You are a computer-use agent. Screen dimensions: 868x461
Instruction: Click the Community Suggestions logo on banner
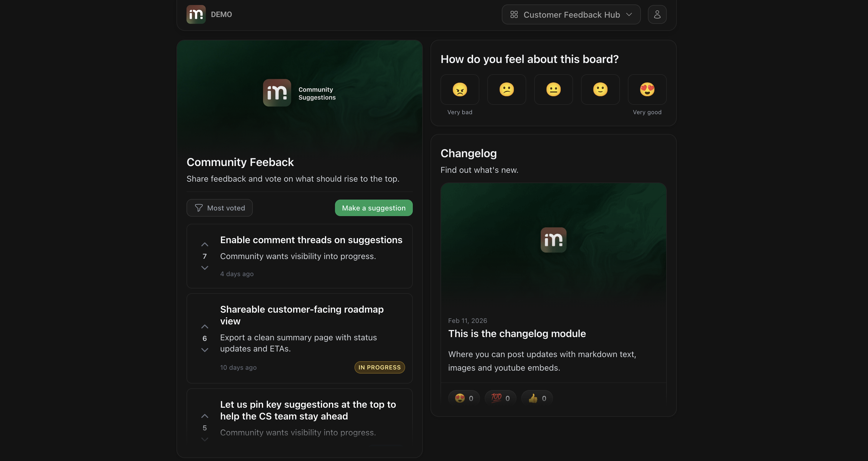coord(277,93)
